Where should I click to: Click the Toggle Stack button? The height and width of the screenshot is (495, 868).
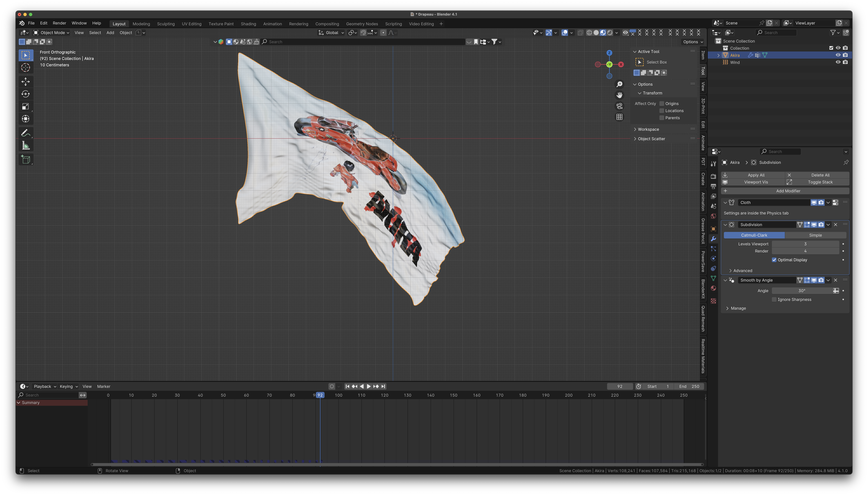click(817, 182)
